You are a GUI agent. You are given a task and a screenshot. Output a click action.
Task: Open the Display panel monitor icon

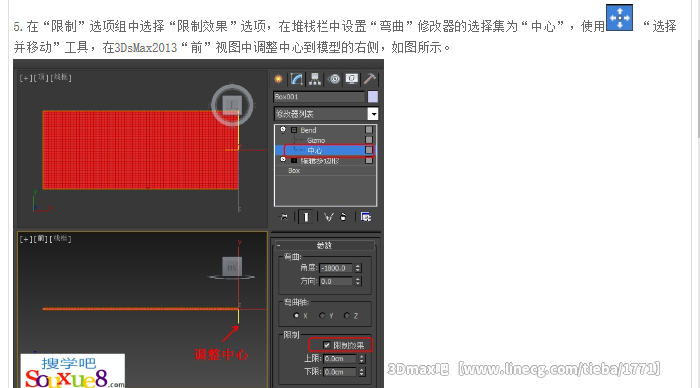pyautogui.click(x=352, y=79)
